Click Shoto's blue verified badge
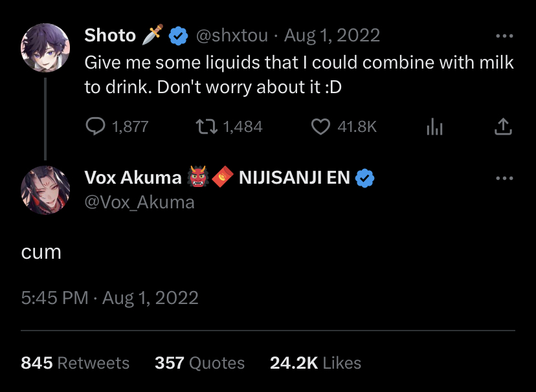The width and height of the screenshot is (536, 392). [178, 36]
